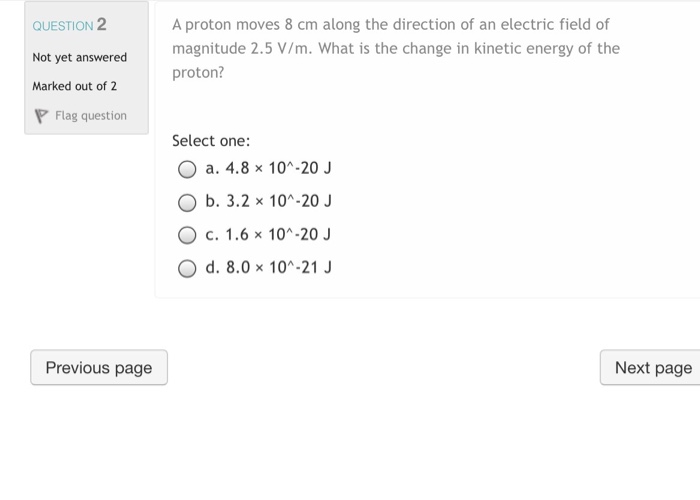This screenshot has height=500, width=700.
Task: Click the Marked out of 2 text
Action: tap(75, 86)
